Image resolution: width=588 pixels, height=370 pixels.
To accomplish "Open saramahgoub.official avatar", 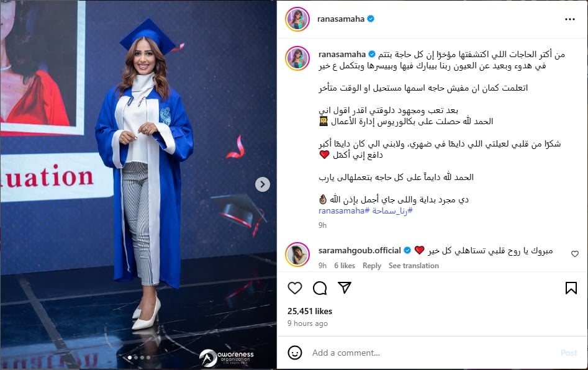I will (297, 254).
